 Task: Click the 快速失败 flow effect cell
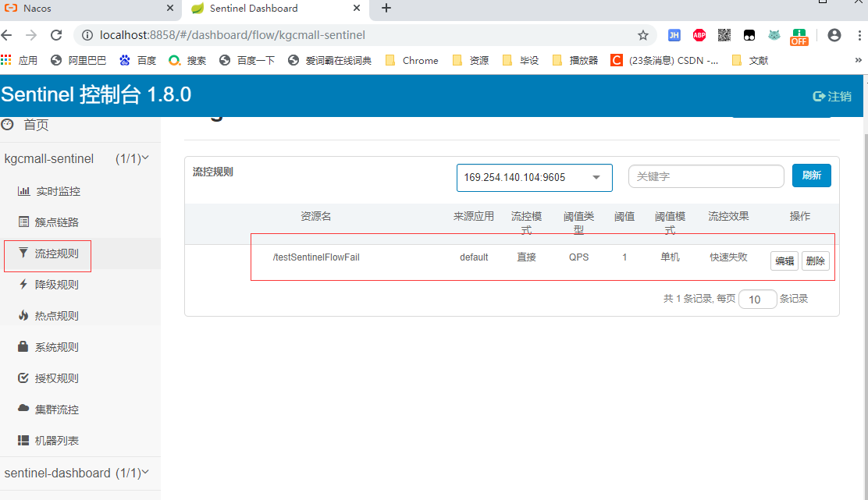click(x=728, y=257)
